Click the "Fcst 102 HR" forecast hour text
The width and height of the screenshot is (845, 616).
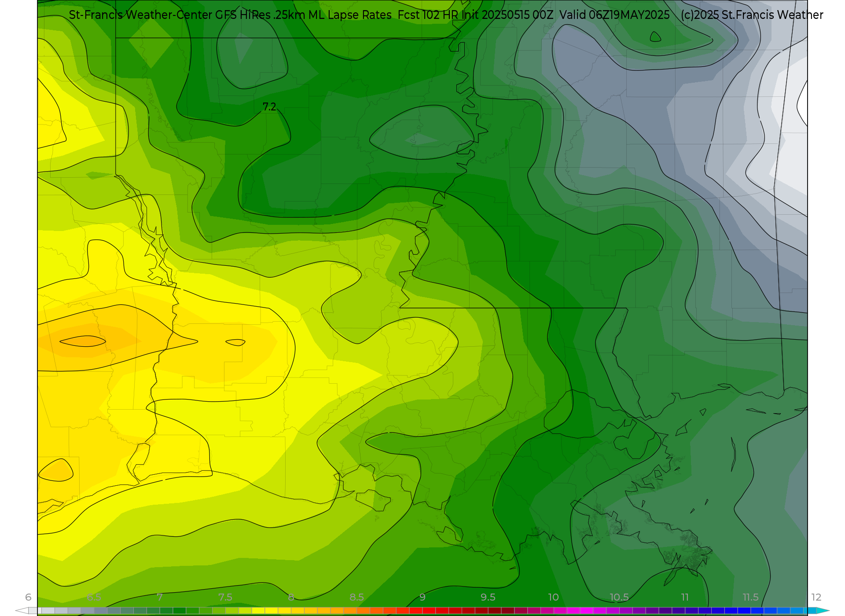click(x=428, y=15)
